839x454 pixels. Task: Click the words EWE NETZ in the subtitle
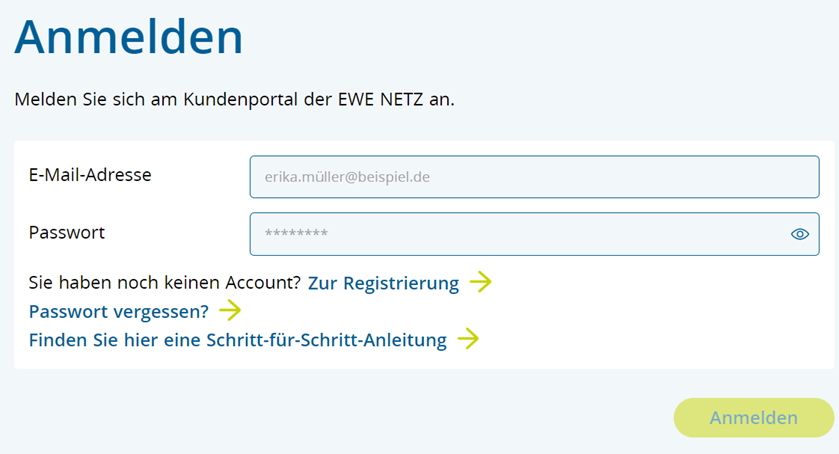380,99
